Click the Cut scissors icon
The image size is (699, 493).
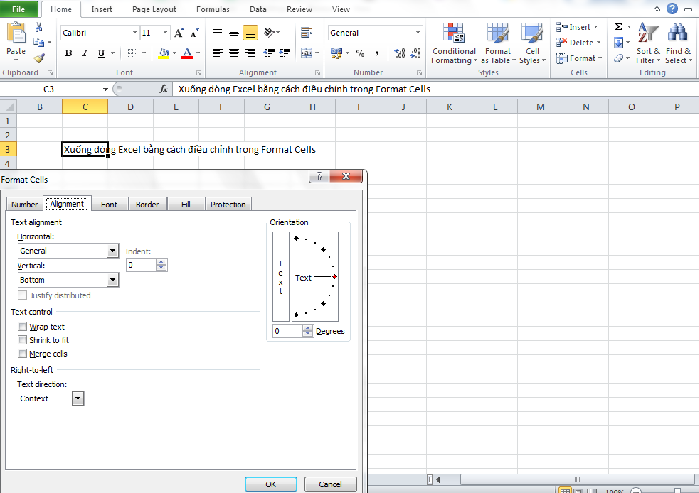[39, 28]
